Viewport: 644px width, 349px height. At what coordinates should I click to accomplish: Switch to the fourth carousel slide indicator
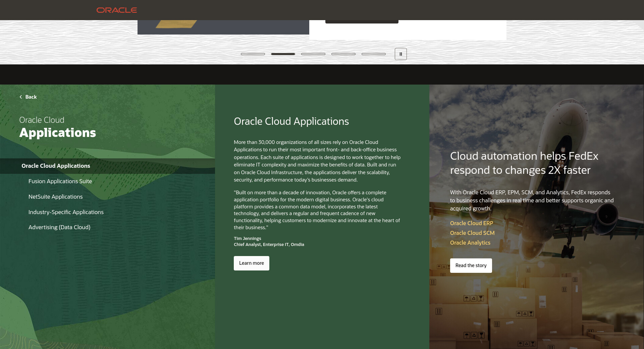click(x=343, y=54)
